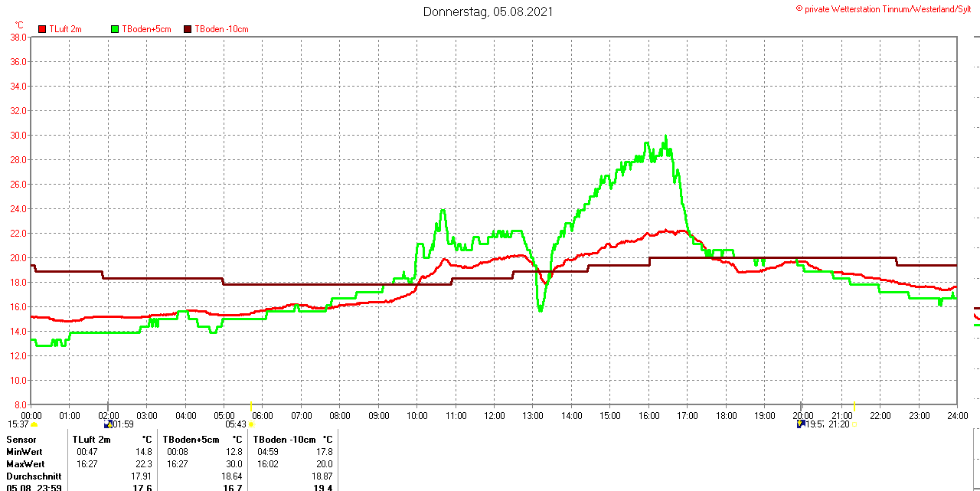This screenshot has height=491, width=980.
Task: Click the small sunset icon after 21:20
Action: coord(854,424)
